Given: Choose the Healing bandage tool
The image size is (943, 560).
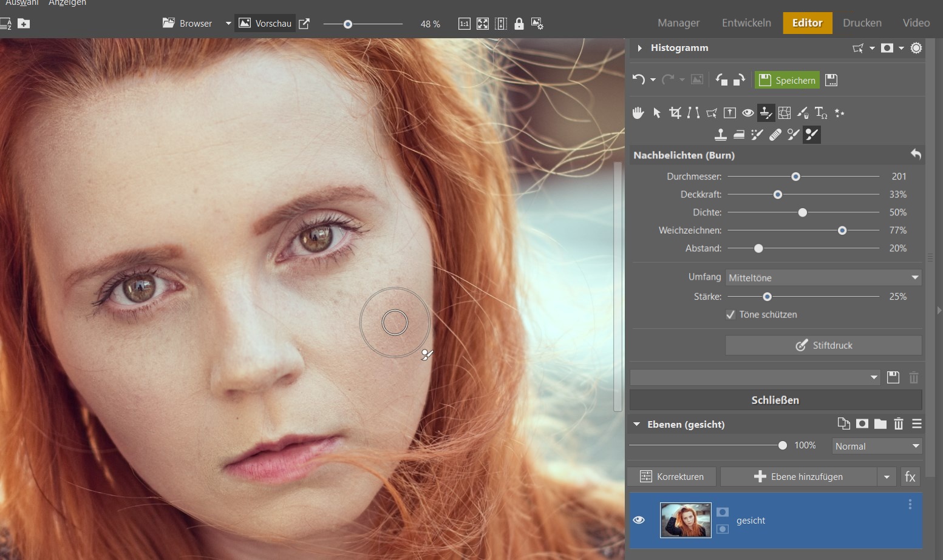Looking at the screenshot, I should [x=775, y=135].
